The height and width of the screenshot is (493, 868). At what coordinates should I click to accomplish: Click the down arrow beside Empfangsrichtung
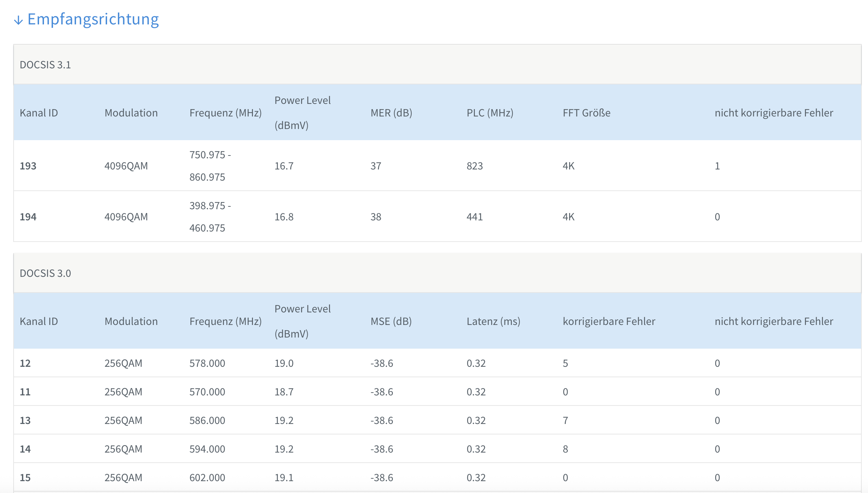click(18, 20)
